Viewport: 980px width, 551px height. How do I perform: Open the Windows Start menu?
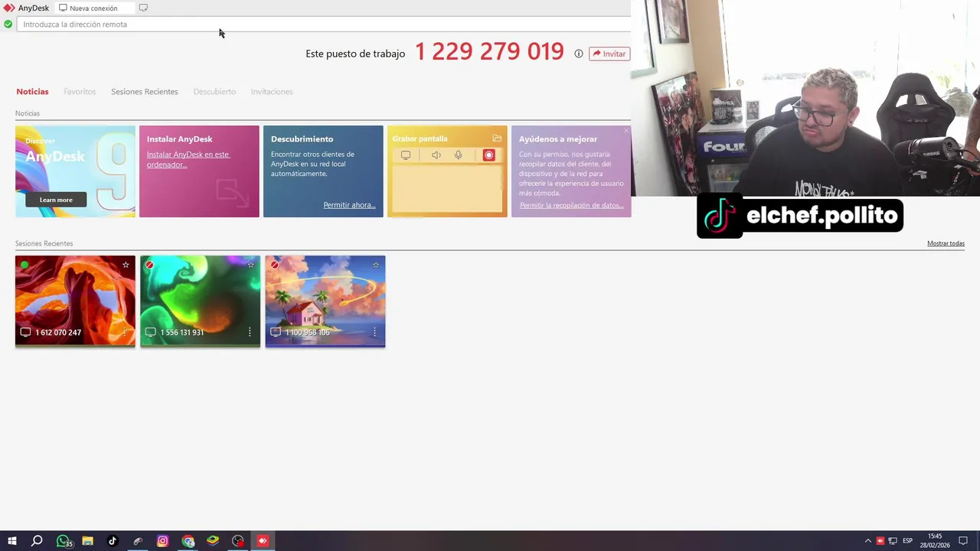point(11,541)
